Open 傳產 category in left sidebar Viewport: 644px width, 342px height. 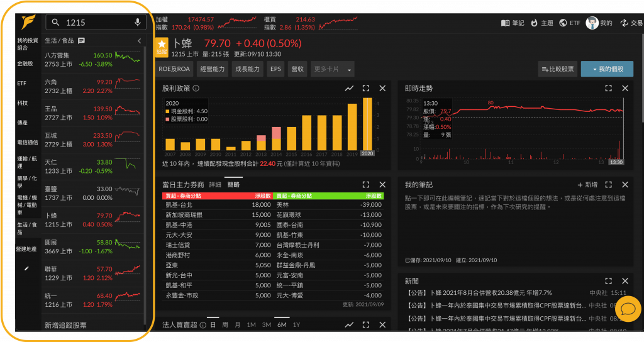[x=23, y=123]
